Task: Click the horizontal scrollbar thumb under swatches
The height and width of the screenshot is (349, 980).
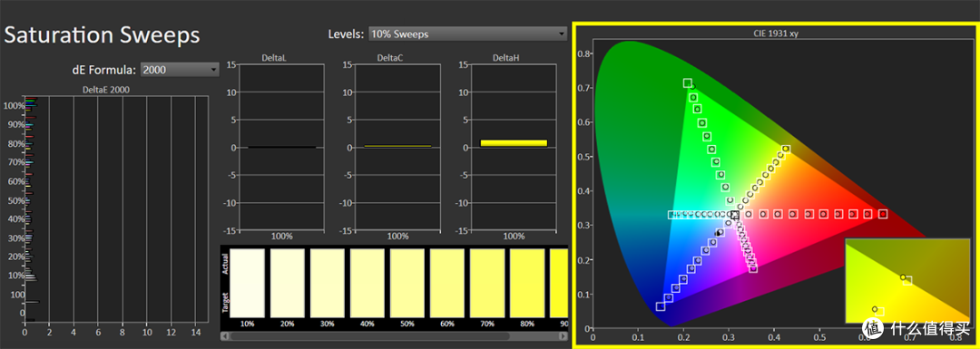Action: (x=369, y=336)
